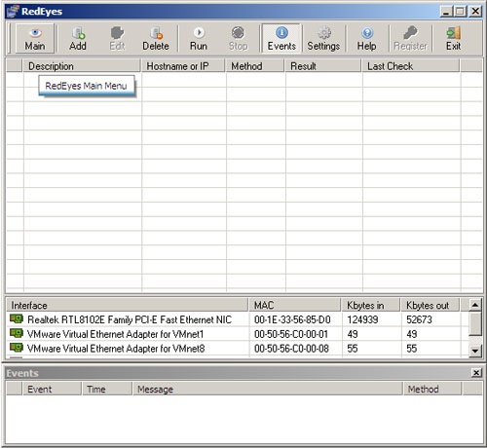Click the Exit door icon

453,33
